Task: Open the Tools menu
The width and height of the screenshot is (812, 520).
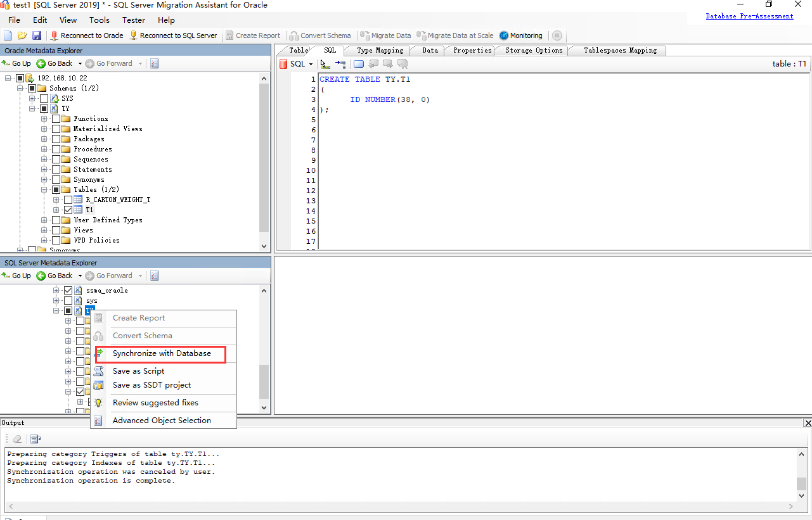Action: [x=100, y=20]
